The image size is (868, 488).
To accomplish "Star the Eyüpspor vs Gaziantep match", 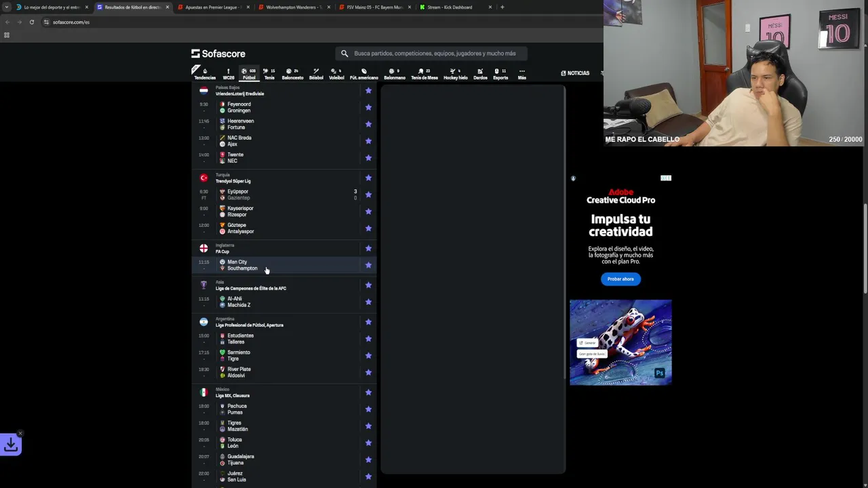I will click(x=368, y=195).
